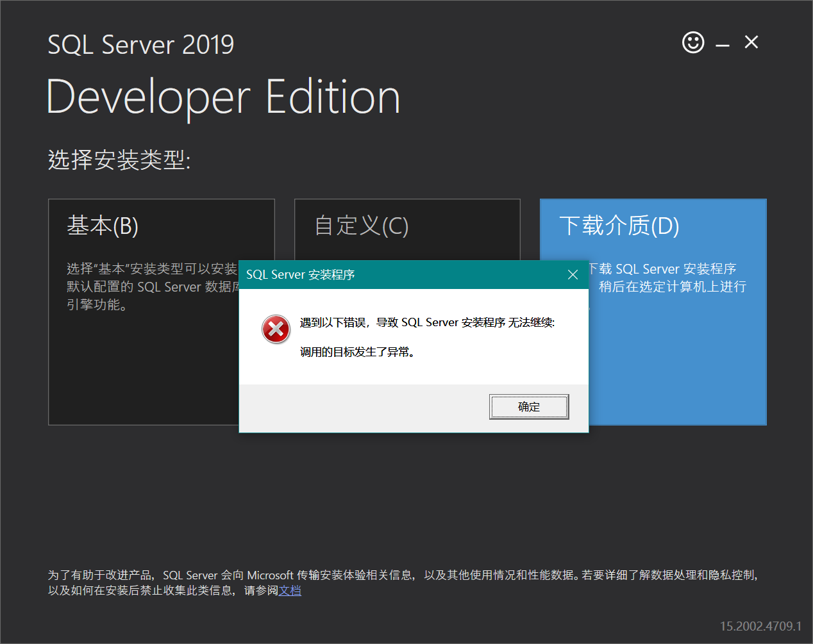The width and height of the screenshot is (813, 644).
Task: Click the 确定 button in error dialog
Action: click(529, 407)
